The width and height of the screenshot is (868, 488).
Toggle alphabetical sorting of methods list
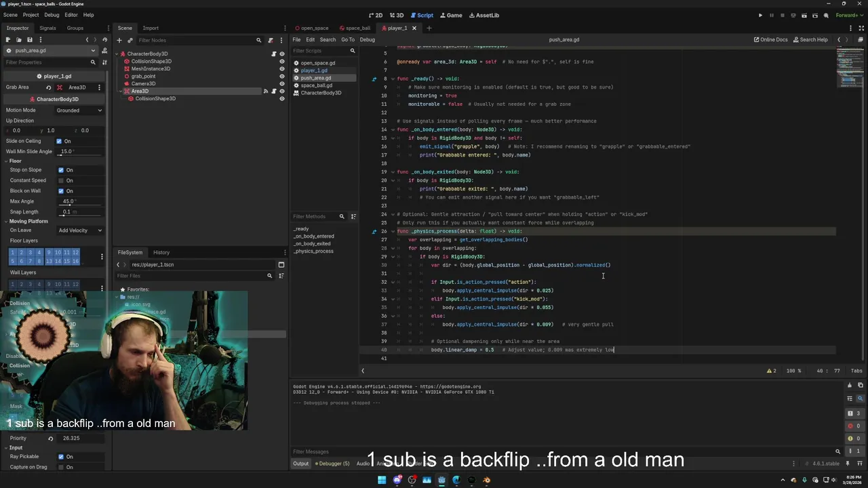pos(353,216)
